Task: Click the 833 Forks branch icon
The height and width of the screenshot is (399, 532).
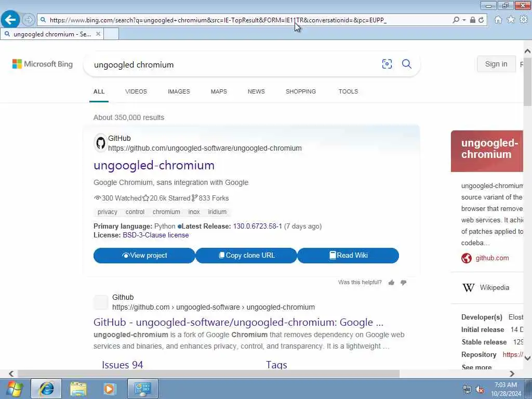Action: (194, 198)
